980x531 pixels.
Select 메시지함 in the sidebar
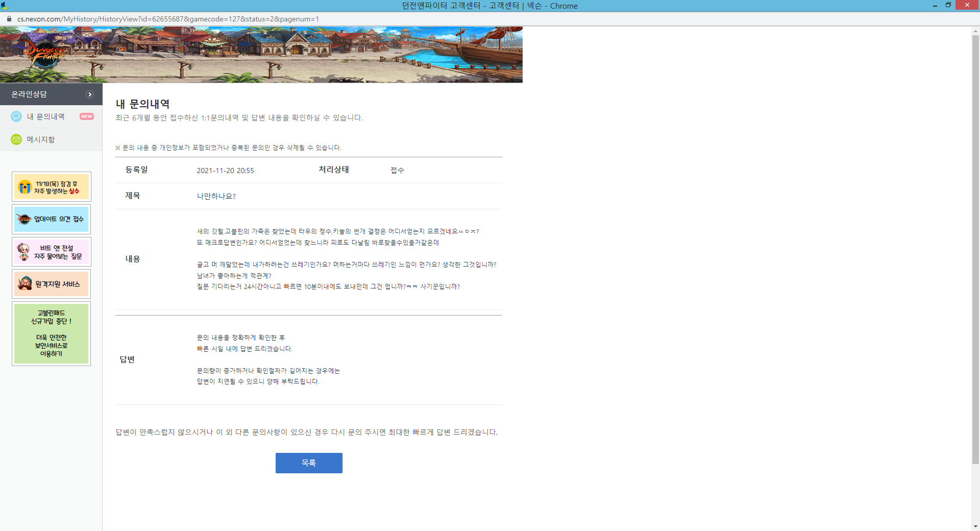point(41,139)
